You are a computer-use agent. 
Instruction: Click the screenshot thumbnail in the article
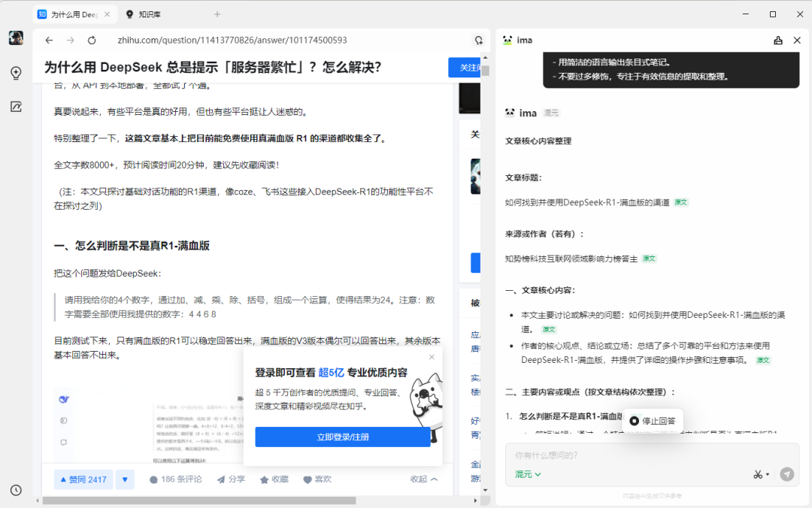click(x=150, y=425)
